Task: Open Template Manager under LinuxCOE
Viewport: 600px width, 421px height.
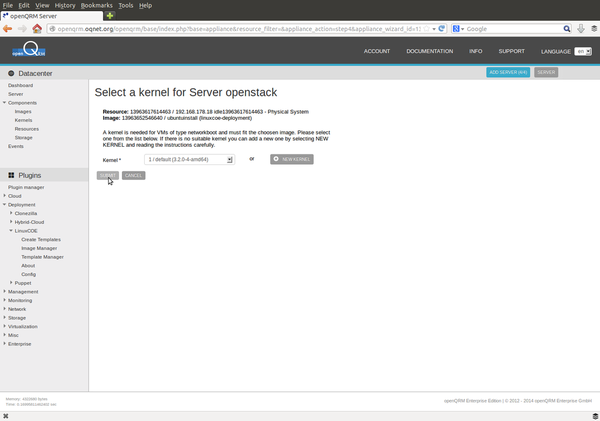Action: (42, 257)
